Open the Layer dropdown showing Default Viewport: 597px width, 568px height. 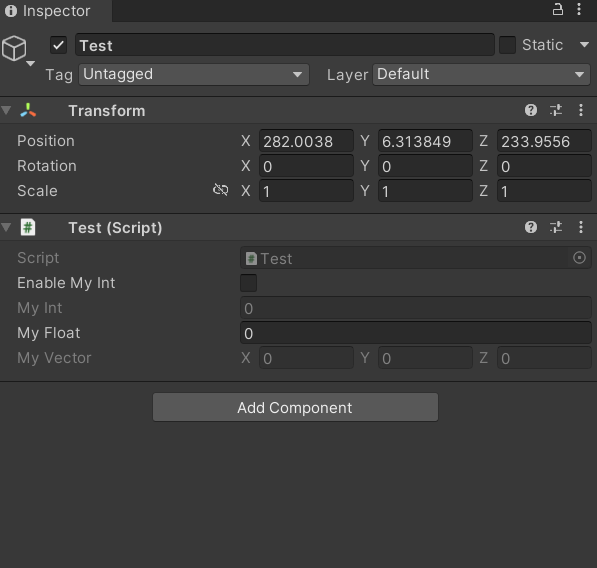[481, 74]
